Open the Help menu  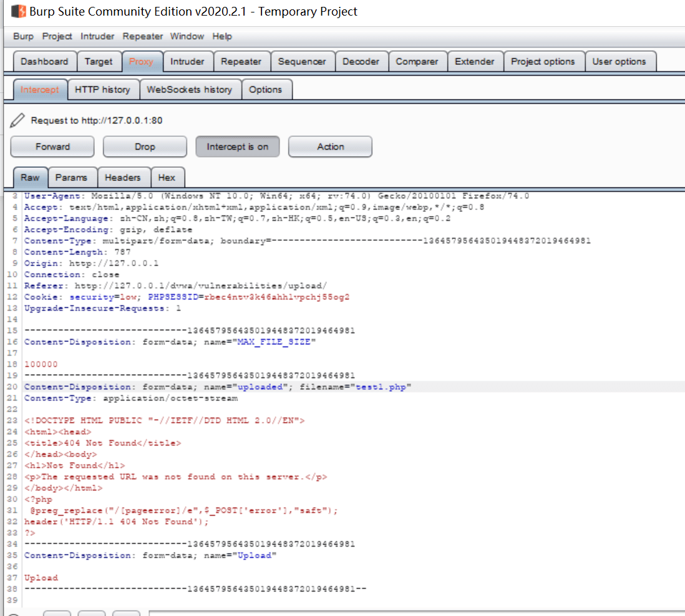click(222, 36)
